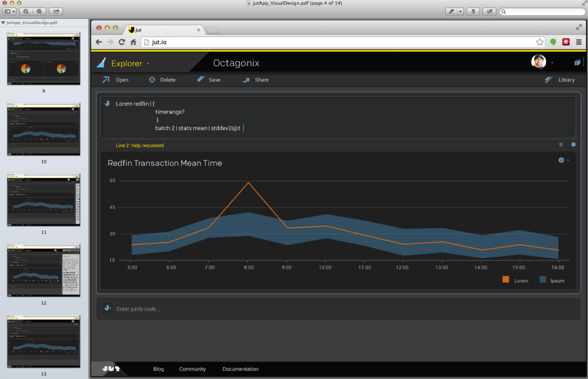Pause the running query

[561, 145]
